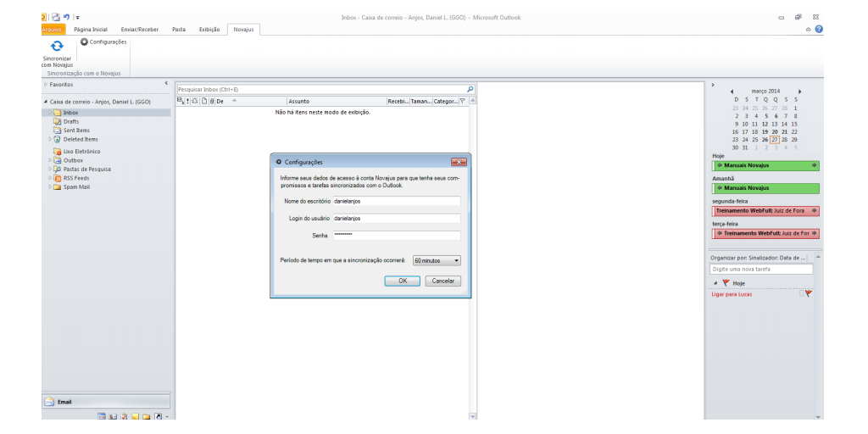This screenshot has width=868, height=434.
Task: Open the Arquivo file tab
Action: [x=53, y=30]
